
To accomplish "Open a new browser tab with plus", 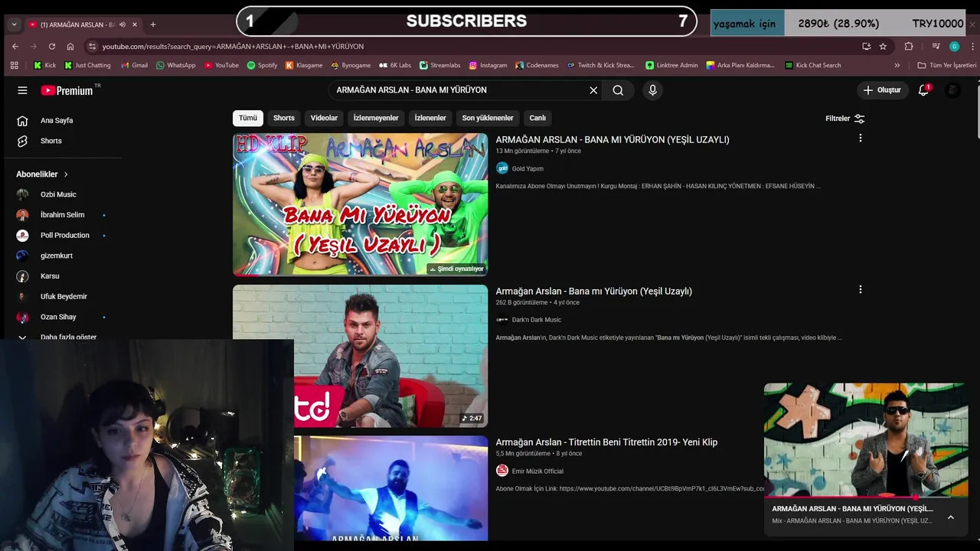I will click(153, 24).
